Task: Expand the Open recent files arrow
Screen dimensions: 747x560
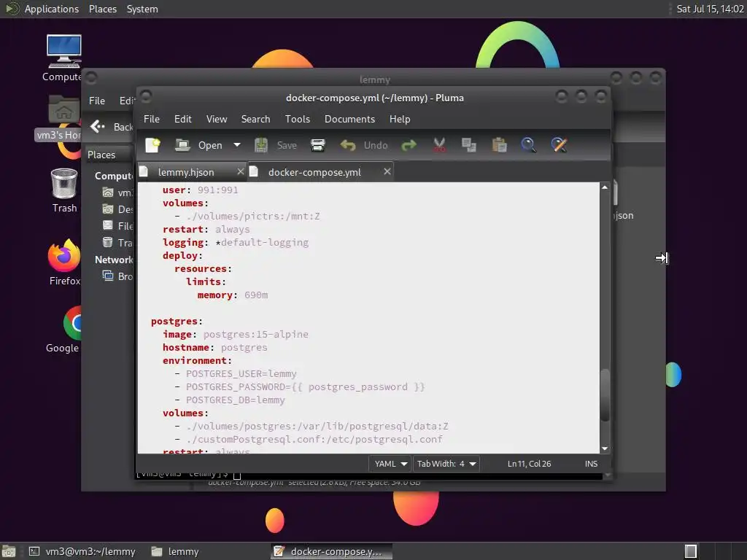Action: point(237,145)
